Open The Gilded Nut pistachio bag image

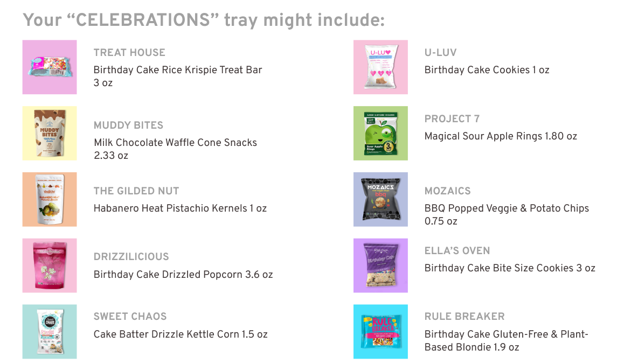coord(50,199)
